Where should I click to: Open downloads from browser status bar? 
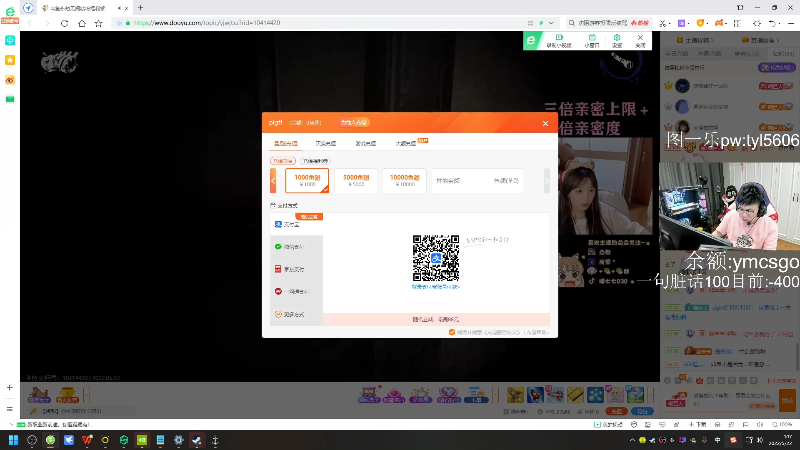(x=697, y=424)
